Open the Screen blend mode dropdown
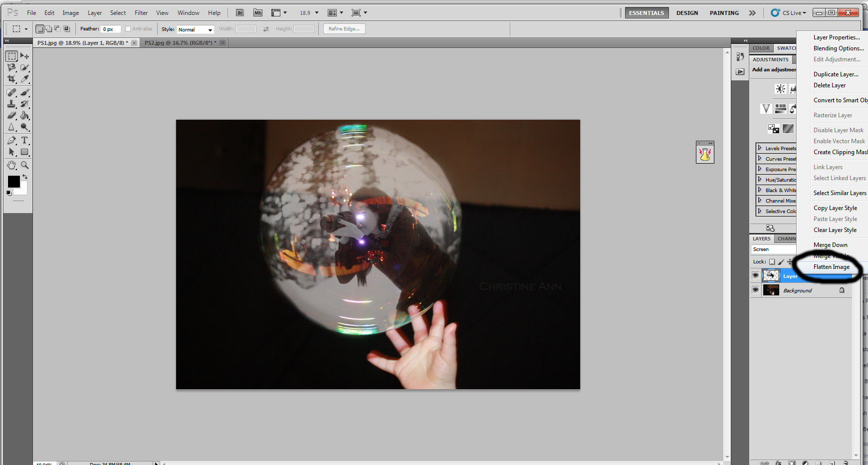Screen dimensions: 868x465 click(x=774, y=249)
